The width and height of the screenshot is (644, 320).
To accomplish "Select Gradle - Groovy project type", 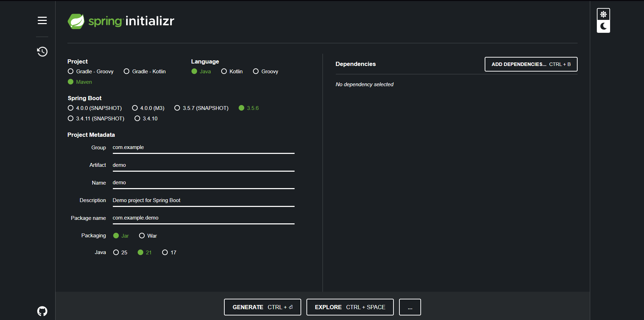I will 71,72.
